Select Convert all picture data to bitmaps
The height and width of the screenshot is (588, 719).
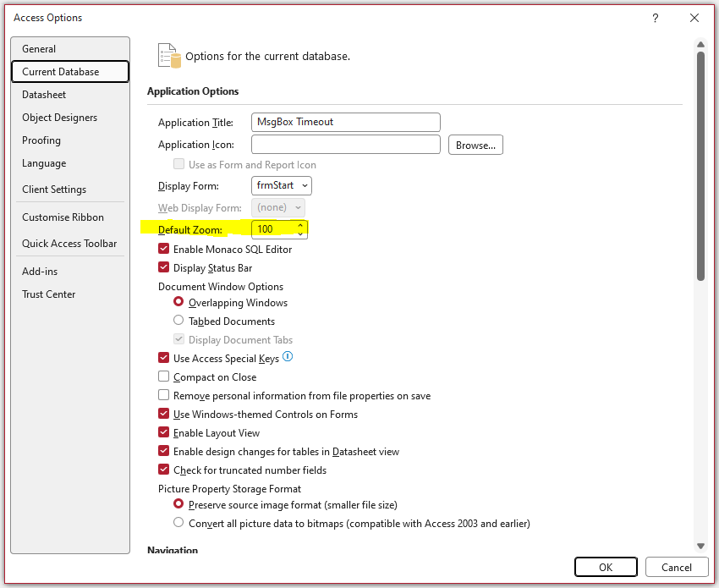pyautogui.click(x=178, y=524)
